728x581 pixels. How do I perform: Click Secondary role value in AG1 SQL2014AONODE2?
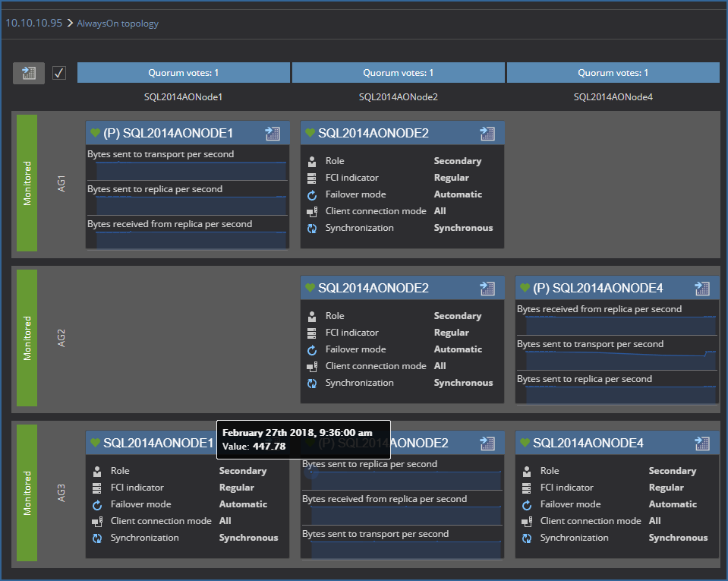coord(458,161)
